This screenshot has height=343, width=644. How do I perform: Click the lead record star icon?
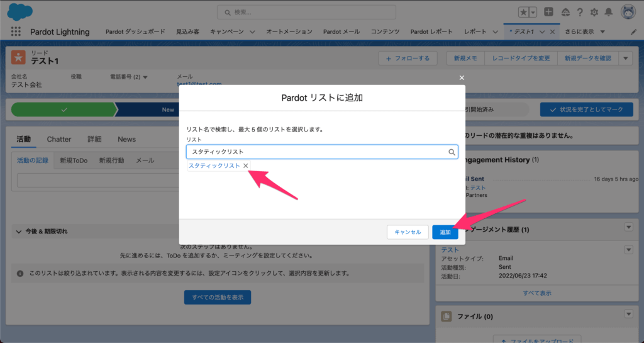(18, 57)
